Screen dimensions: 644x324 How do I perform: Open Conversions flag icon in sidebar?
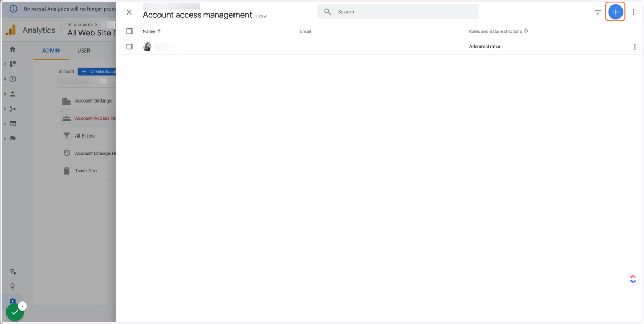point(13,139)
